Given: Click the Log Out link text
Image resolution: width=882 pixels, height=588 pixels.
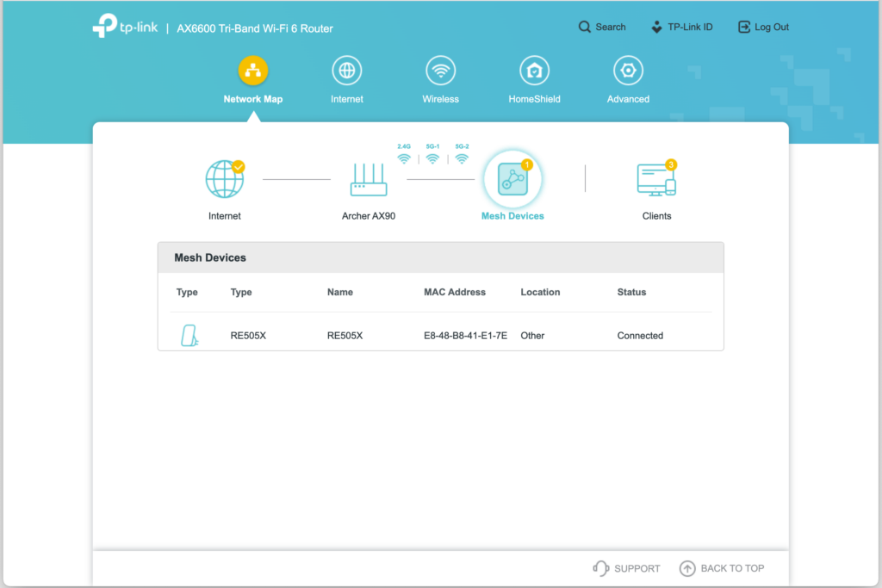Looking at the screenshot, I should 771,27.
